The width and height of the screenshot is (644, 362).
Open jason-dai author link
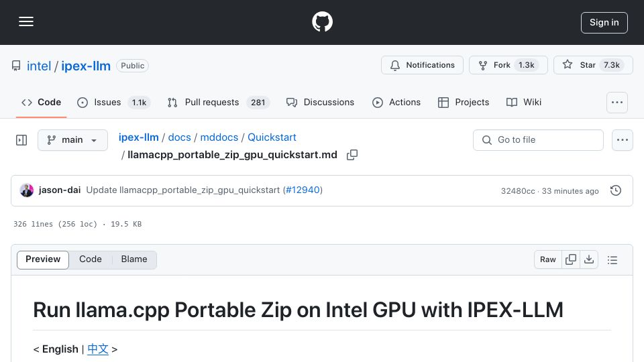point(60,190)
